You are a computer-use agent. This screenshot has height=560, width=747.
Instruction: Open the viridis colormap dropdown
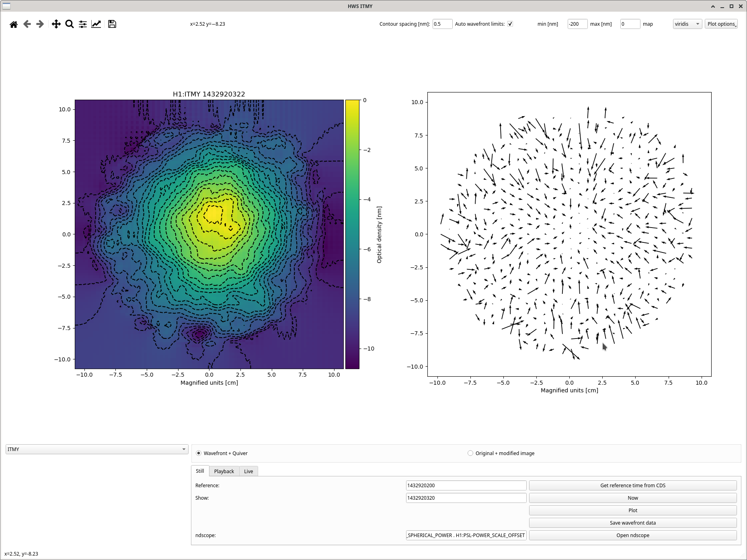[687, 24]
